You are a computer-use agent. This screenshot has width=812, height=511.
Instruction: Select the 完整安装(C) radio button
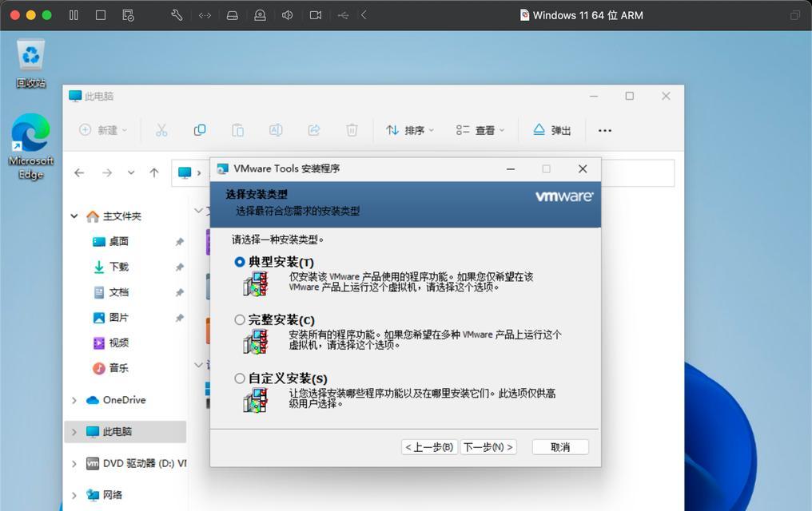[239, 320]
